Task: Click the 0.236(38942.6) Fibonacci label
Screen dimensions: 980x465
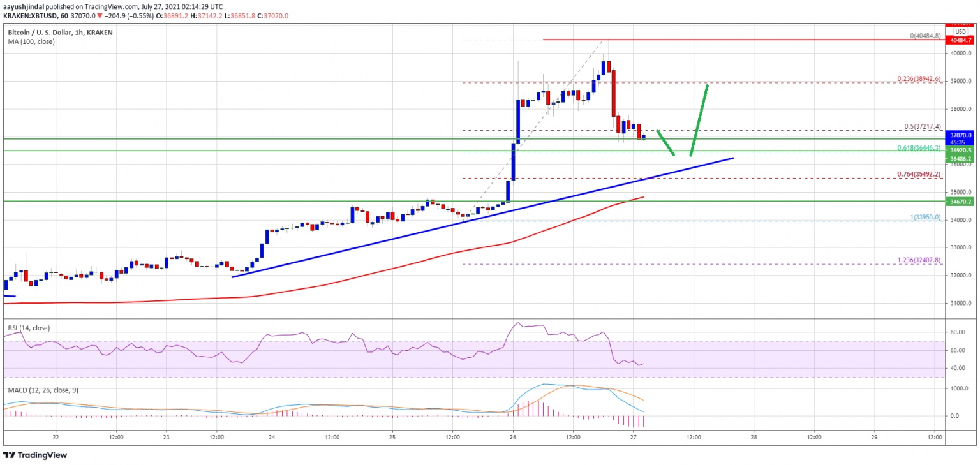Action: [920, 80]
